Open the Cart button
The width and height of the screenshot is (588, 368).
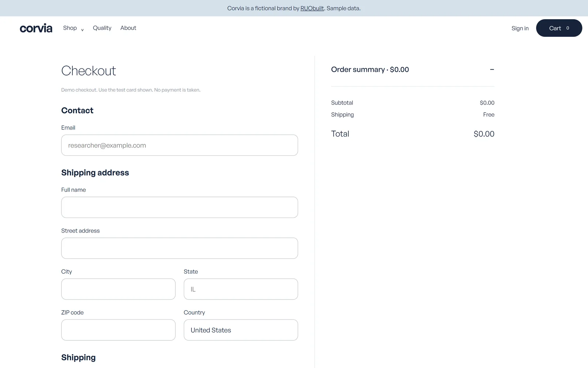coord(559,28)
